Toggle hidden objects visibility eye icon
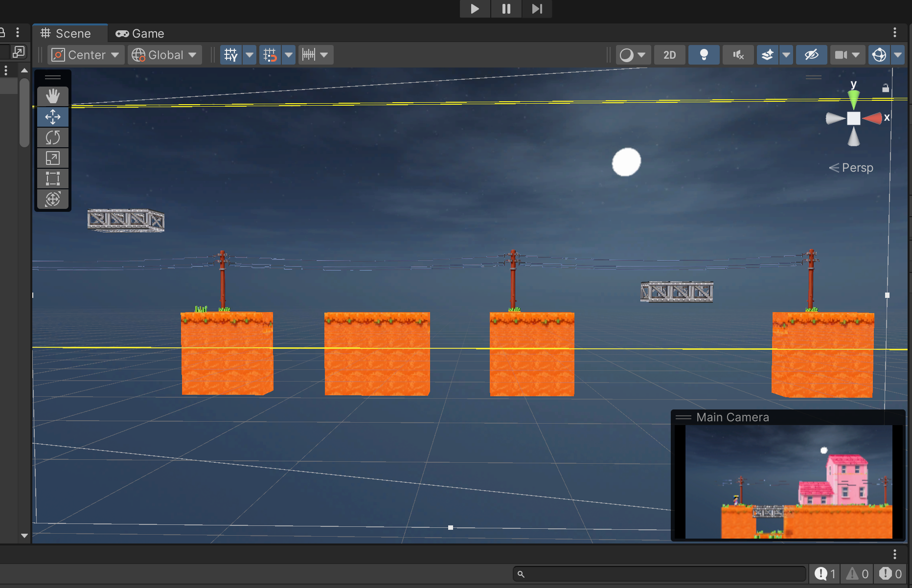912x588 pixels. click(x=811, y=55)
